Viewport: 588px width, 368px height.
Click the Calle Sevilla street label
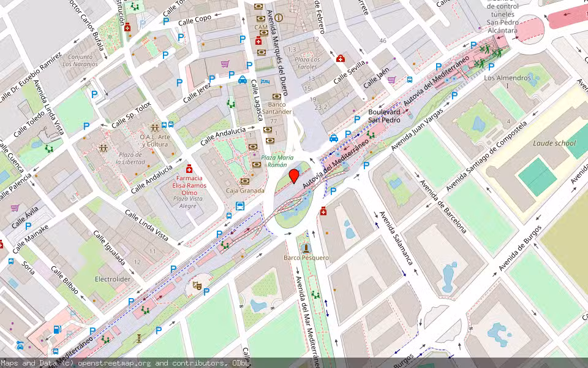[350, 72]
